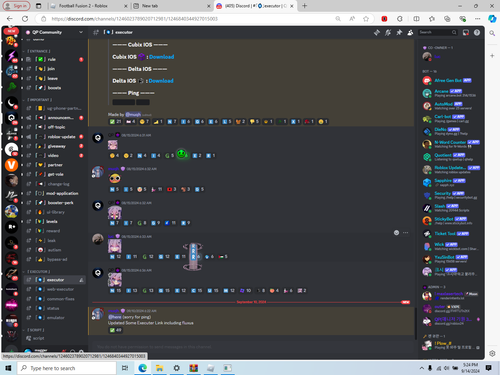The image size is (500, 375).
Task: Add page to favorites star icon
Action: (x=366, y=19)
